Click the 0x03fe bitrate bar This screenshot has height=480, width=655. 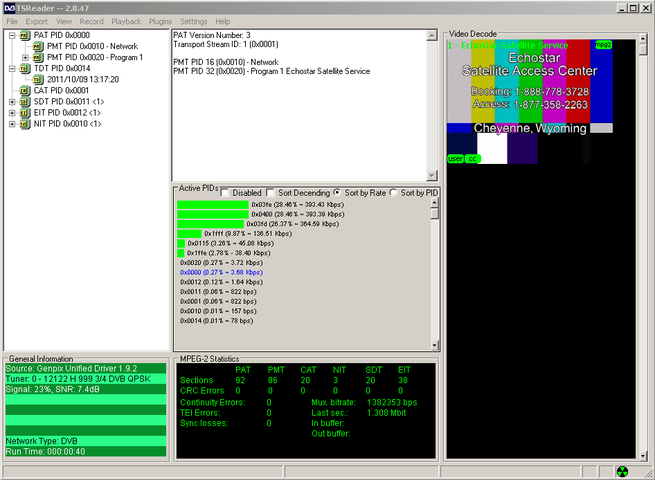pos(213,205)
